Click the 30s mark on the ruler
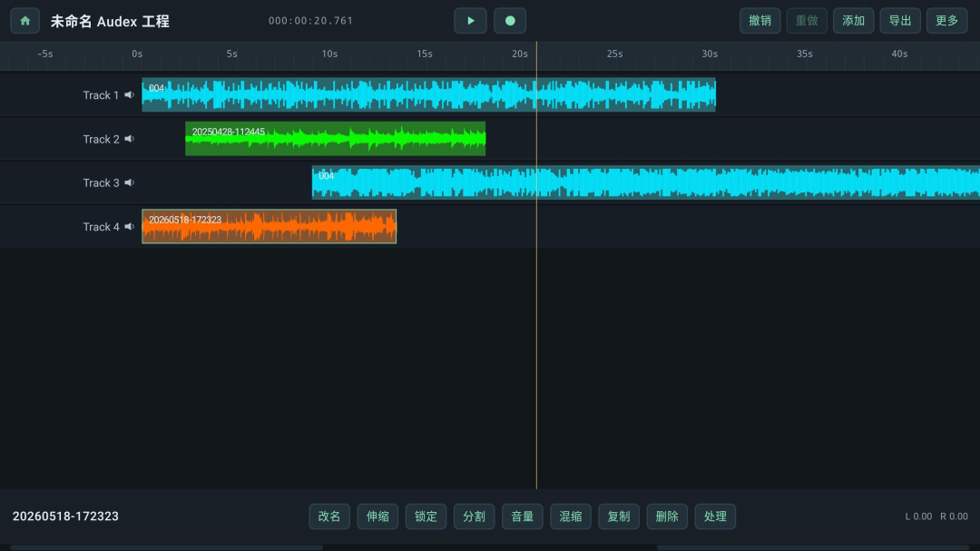 coord(710,54)
